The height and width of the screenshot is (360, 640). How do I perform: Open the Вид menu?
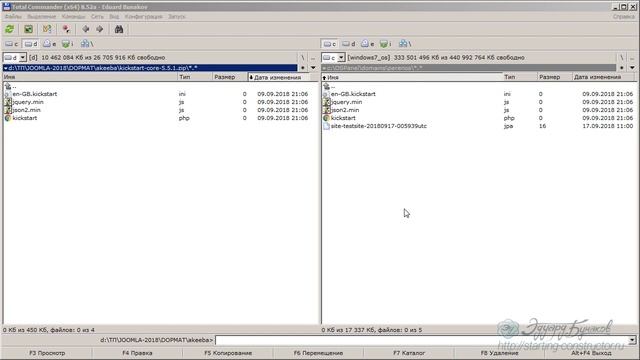click(114, 17)
